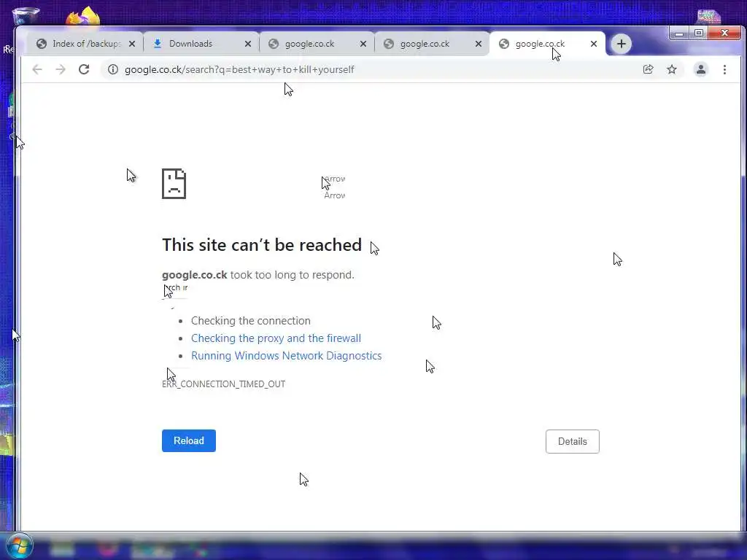Viewport: 747px width, 560px height.
Task: Click the 'This site can't be reached' heading
Action: pyautogui.click(x=262, y=245)
